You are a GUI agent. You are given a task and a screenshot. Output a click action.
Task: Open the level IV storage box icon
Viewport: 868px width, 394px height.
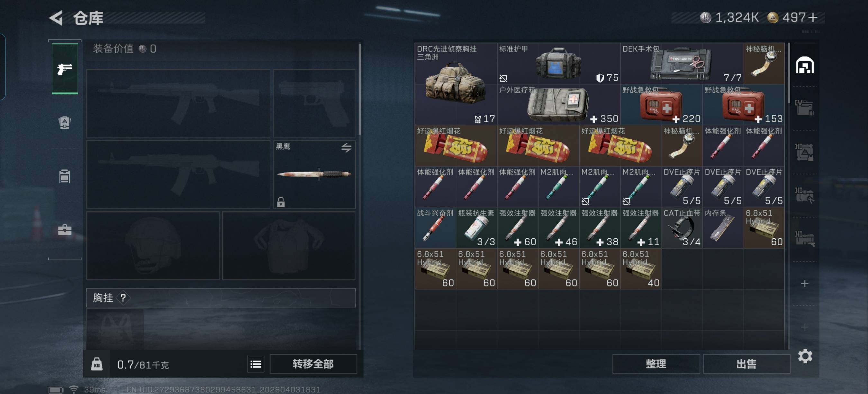tap(804, 108)
